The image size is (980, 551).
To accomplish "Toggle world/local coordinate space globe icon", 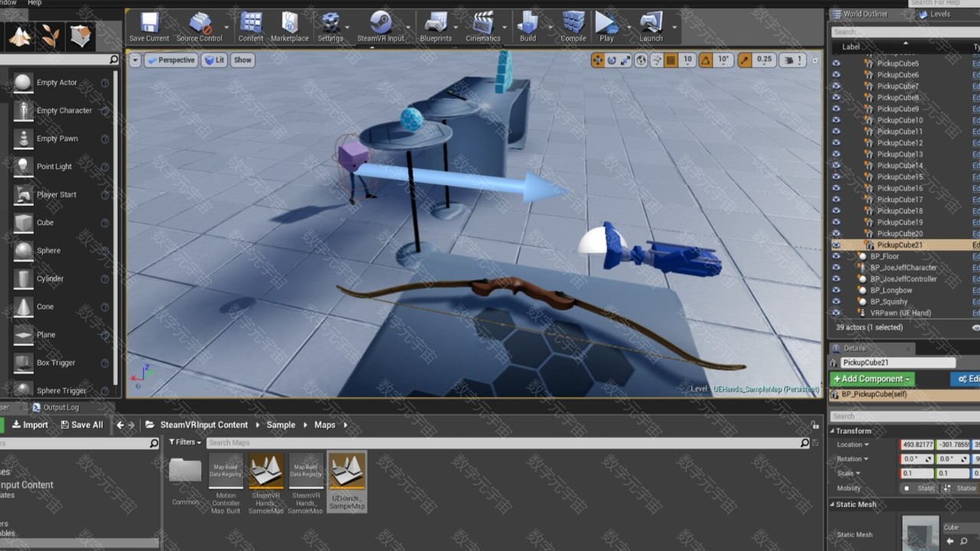I will click(x=642, y=60).
